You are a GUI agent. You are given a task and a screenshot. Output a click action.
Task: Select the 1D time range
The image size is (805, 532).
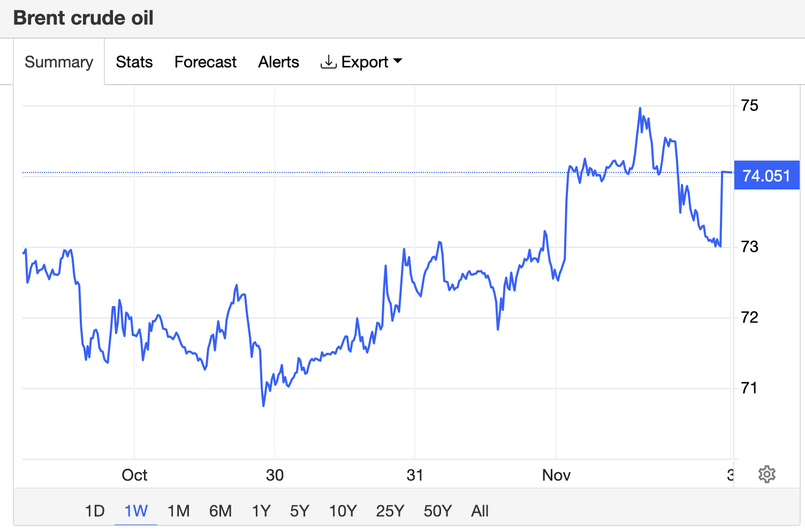[x=95, y=511]
